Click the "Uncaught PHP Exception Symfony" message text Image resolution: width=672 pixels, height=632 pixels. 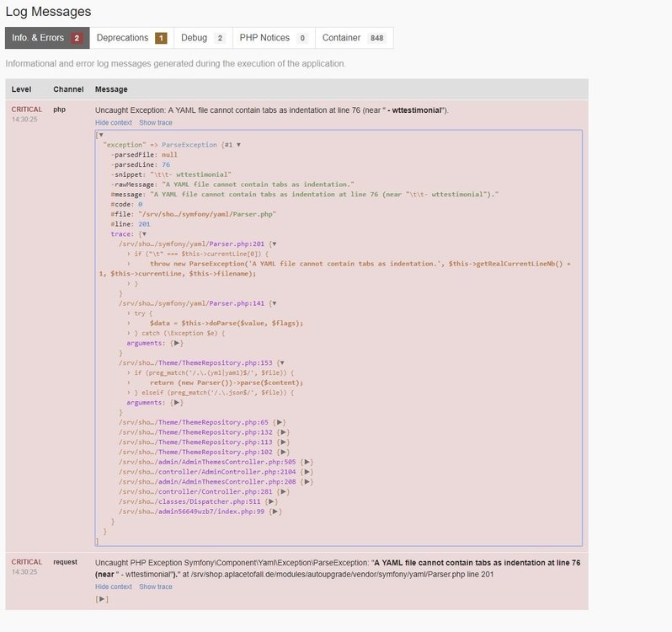[338, 569]
